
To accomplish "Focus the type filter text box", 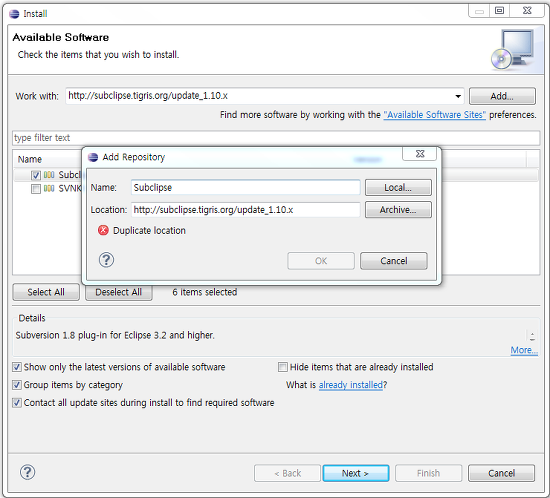I will (276, 138).
